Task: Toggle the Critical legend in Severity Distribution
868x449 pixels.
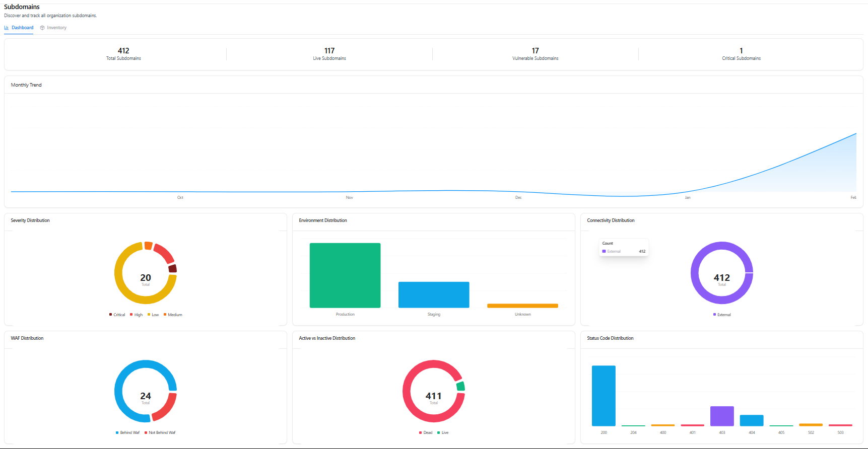Action: [119, 315]
